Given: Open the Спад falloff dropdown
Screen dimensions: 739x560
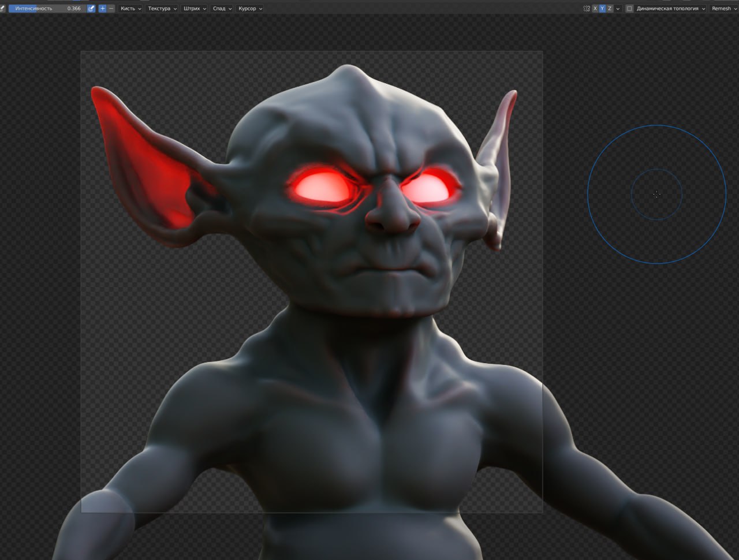Looking at the screenshot, I should (x=222, y=9).
